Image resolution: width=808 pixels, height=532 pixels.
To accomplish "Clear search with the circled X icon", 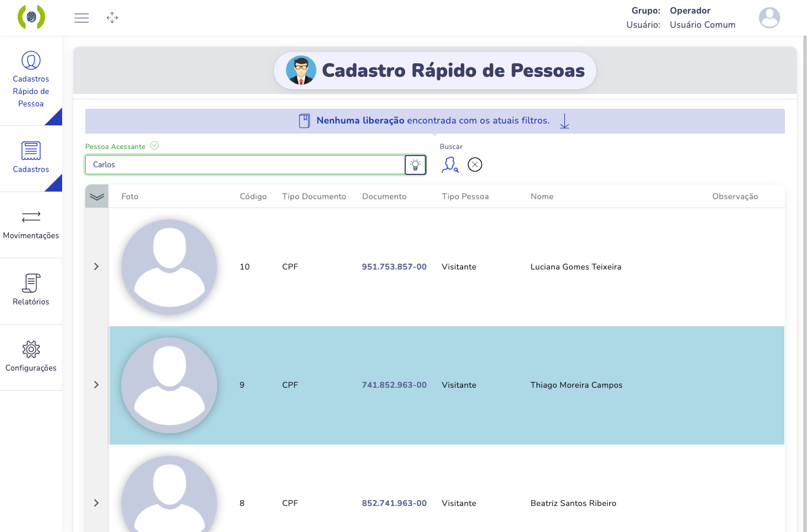I will 475,165.
